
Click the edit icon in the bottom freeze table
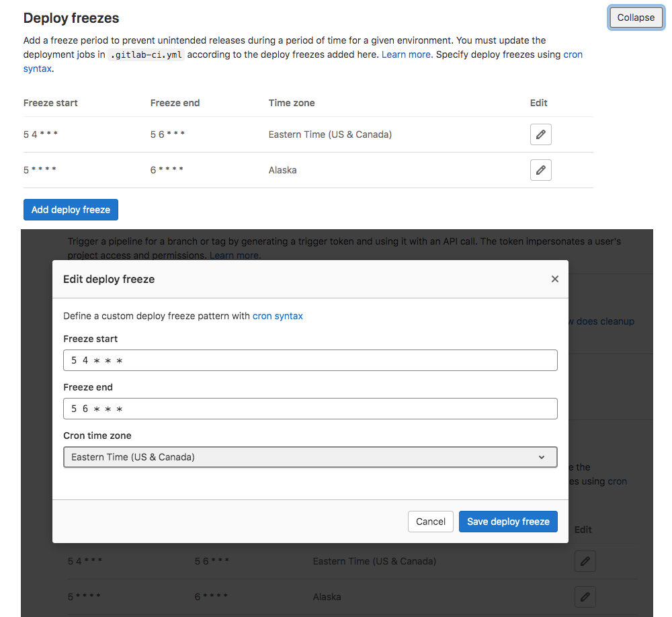click(585, 561)
